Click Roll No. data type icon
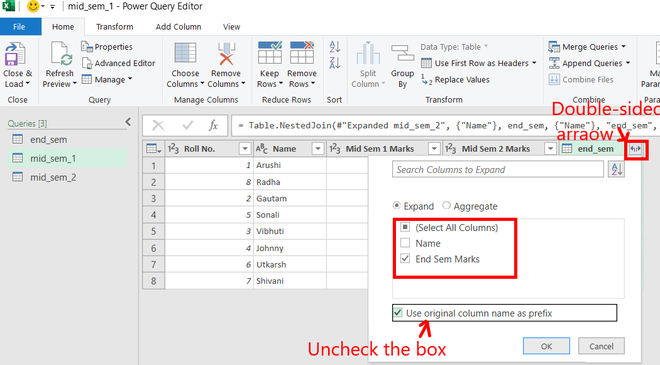This screenshot has height=365, width=660. pos(173,149)
